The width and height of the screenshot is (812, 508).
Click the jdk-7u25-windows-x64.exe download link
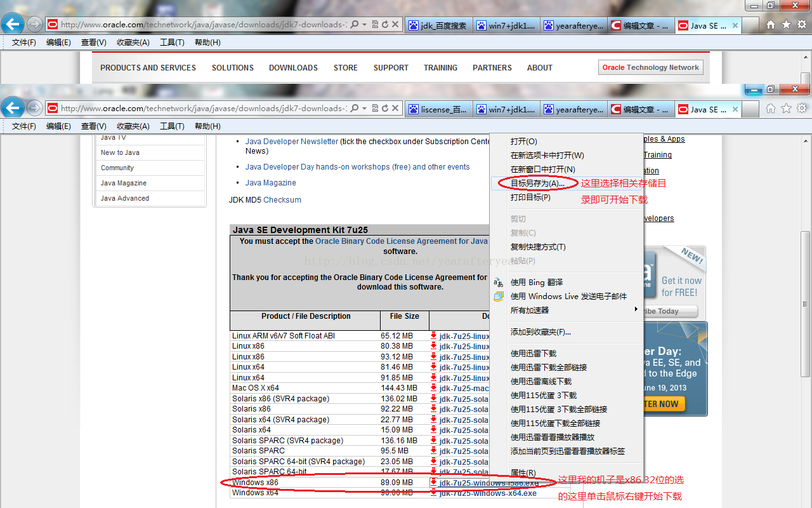(x=488, y=493)
